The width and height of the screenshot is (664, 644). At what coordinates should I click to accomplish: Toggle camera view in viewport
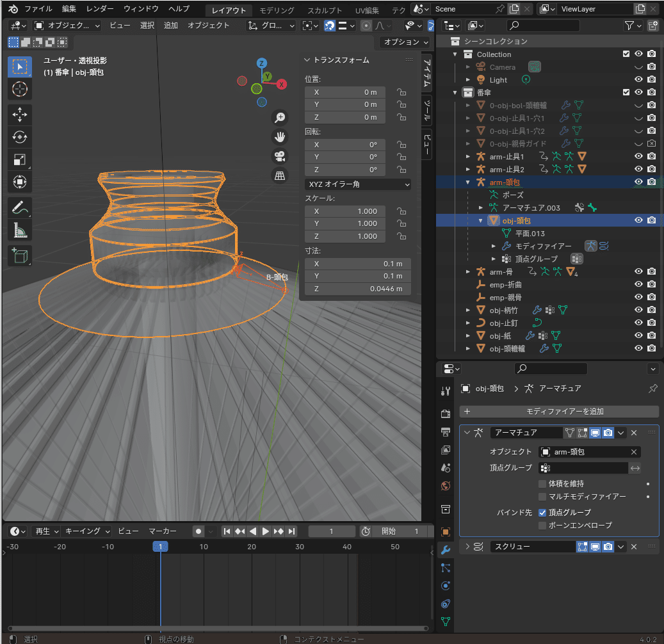[x=280, y=156]
